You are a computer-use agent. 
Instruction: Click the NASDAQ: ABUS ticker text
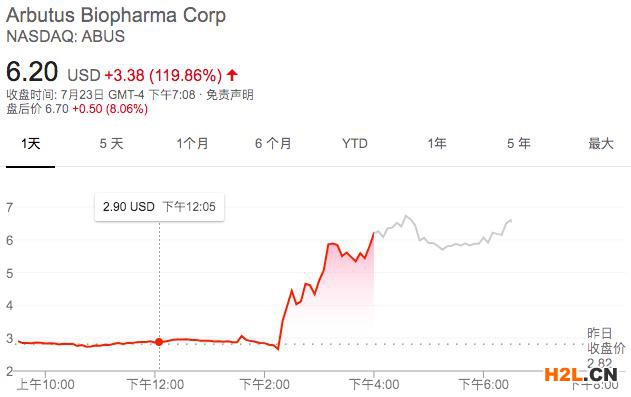[66, 36]
